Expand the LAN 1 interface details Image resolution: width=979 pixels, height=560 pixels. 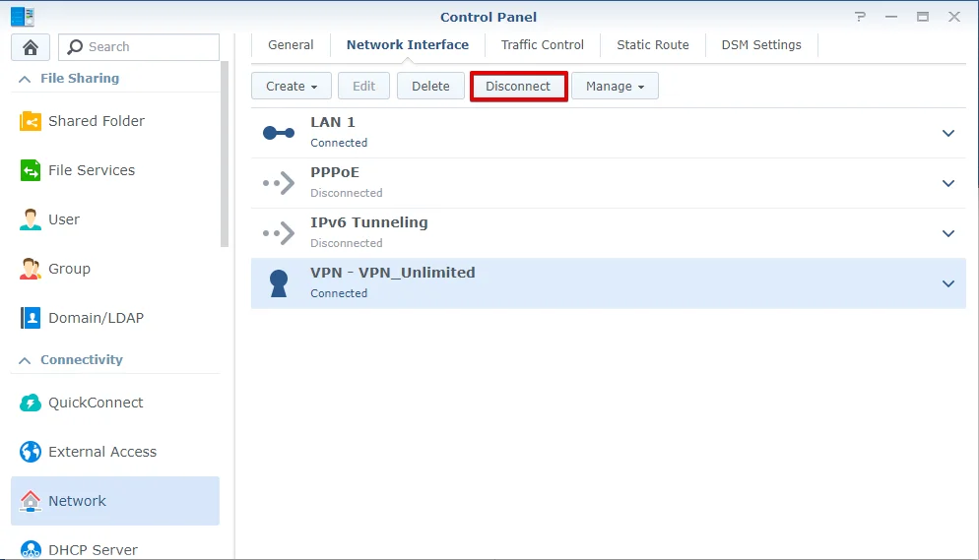[948, 133]
